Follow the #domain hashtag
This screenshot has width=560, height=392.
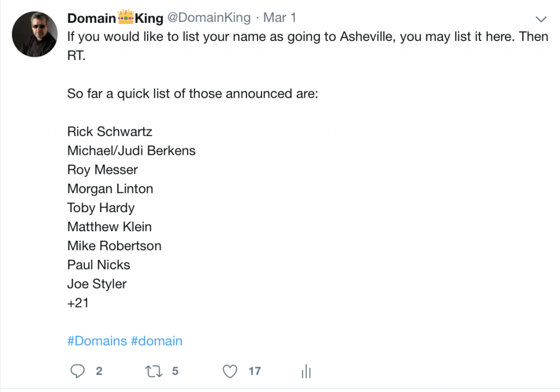click(156, 341)
